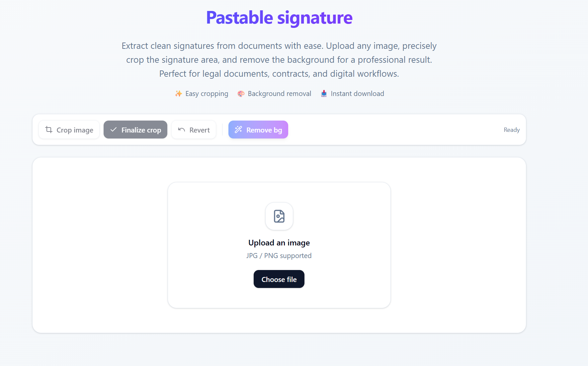The width and height of the screenshot is (588, 366).
Task: Select the magic wand icon on Remove bg
Action: (238, 130)
